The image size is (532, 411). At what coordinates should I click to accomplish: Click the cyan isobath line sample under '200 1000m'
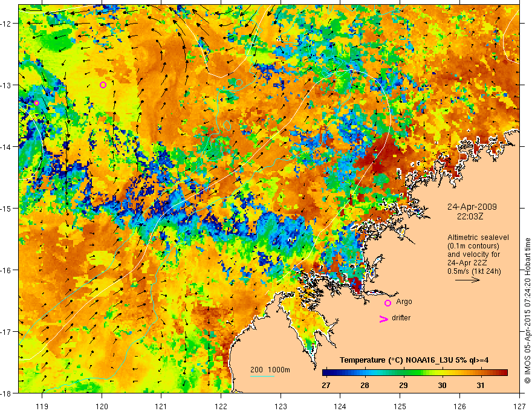[x=262, y=376]
